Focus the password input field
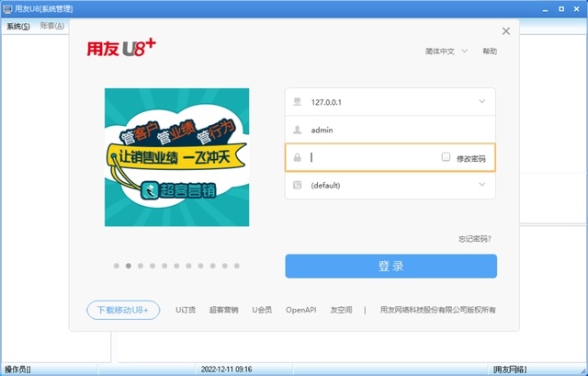The image size is (588, 376). coord(390,157)
